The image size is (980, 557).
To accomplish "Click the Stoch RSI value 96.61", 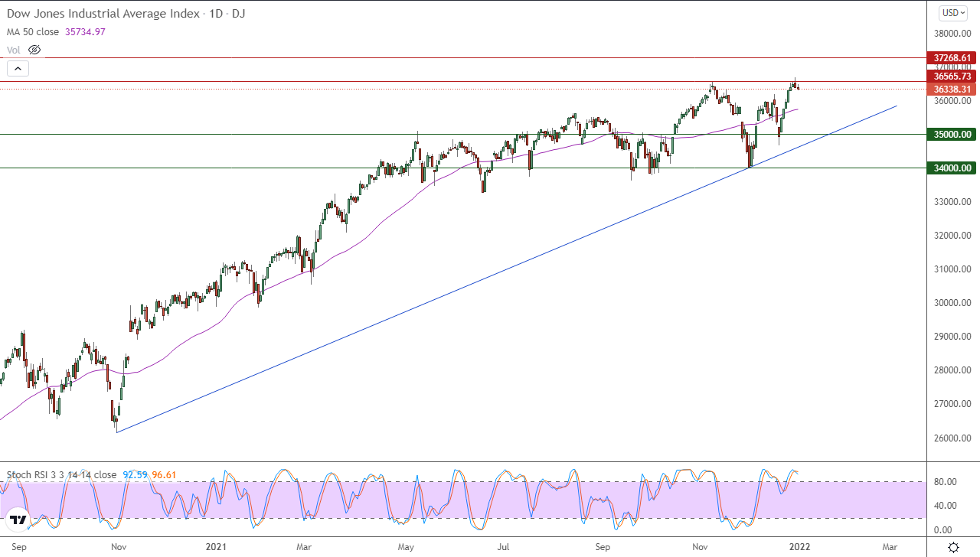I will pyautogui.click(x=164, y=475).
